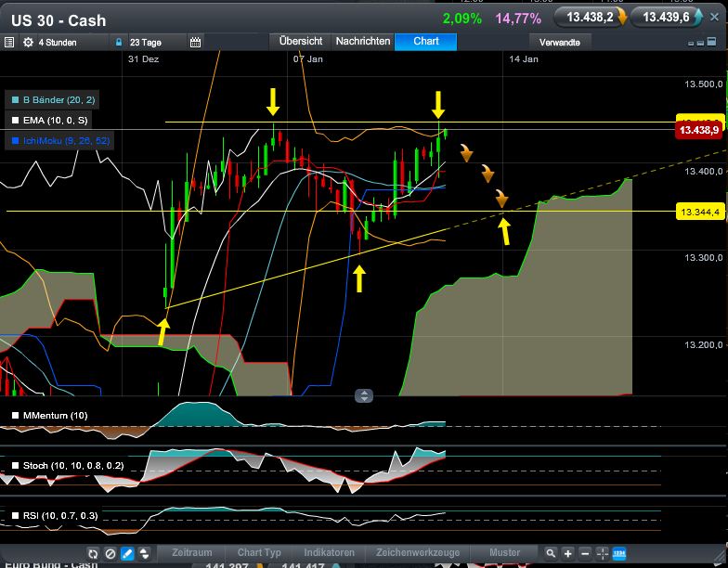Screen dimensions: 728x568
Task: Click the 14 Jan date label
Action: point(524,59)
